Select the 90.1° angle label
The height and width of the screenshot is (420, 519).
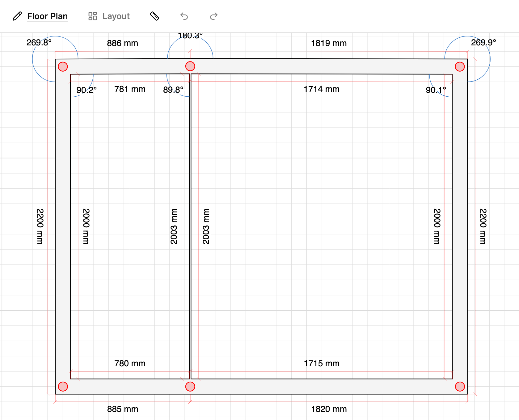[436, 90]
